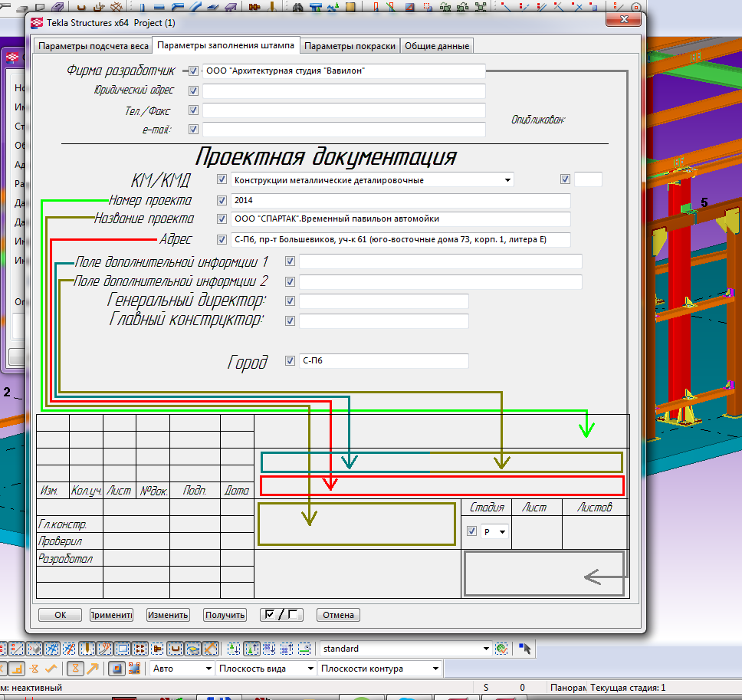Click the orange checkmark icon in bottom toolbar
The height and width of the screenshot is (700, 742).
click(51, 669)
